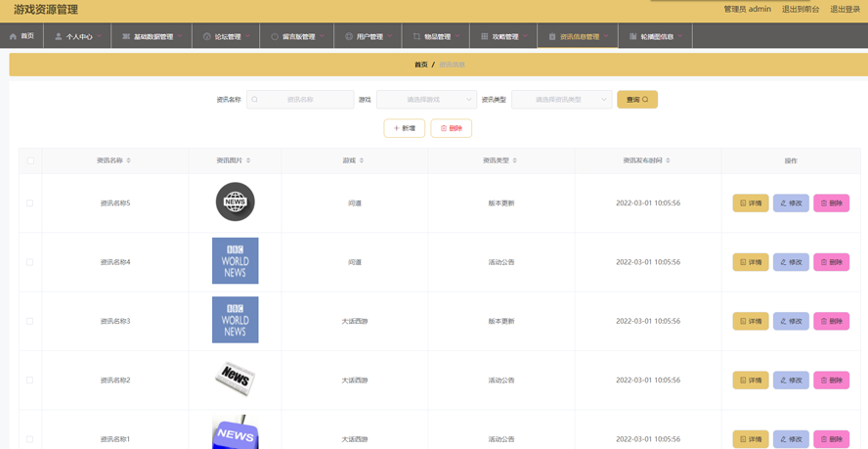868x449 pixels.
Task: Open the 基础数据管理 menu
Action: [152, 36]
